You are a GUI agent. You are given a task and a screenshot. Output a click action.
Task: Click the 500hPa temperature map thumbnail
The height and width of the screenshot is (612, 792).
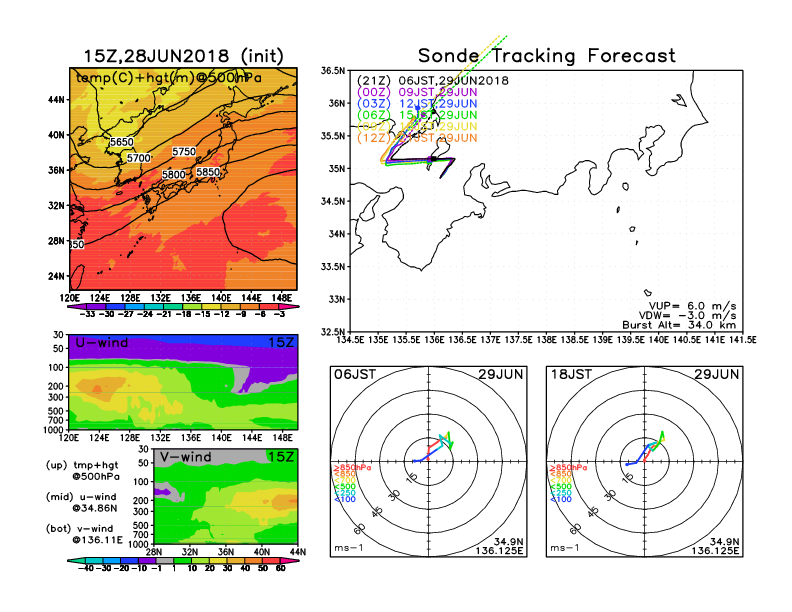pos(183,179)
